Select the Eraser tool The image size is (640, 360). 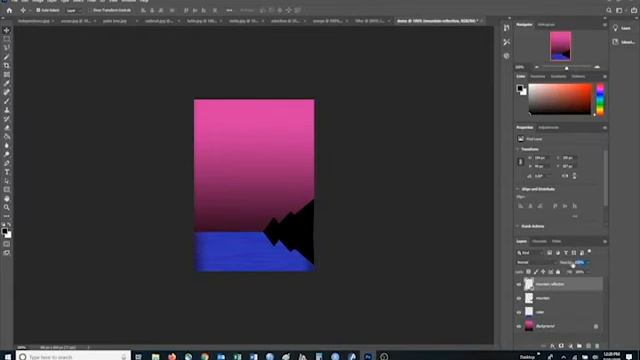pyautogui.click(x=7, y=128)
